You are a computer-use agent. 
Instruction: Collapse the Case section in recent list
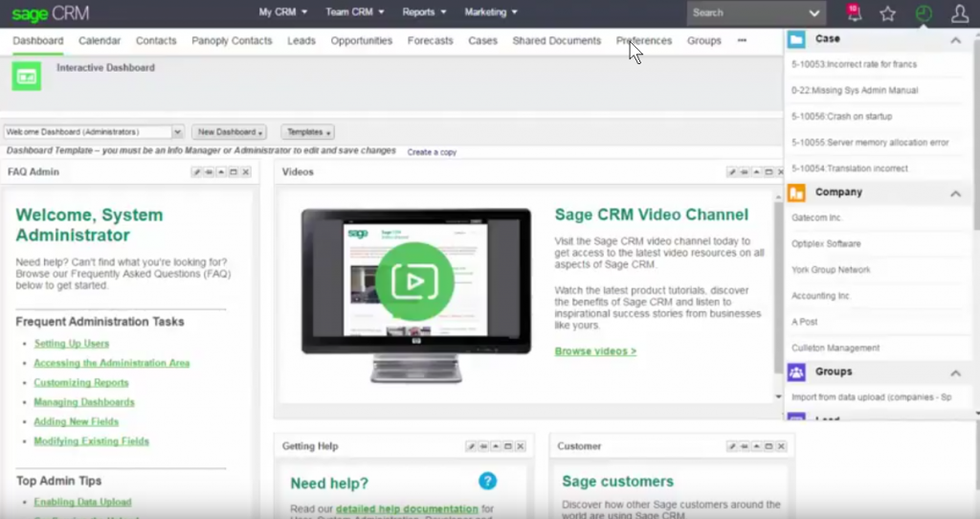coord(956,40)
